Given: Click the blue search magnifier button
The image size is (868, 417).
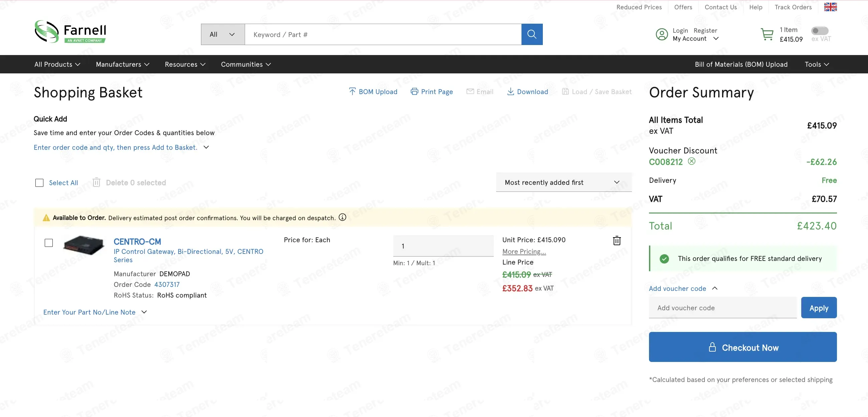Looking at the screenshot, I should [532, 34].
